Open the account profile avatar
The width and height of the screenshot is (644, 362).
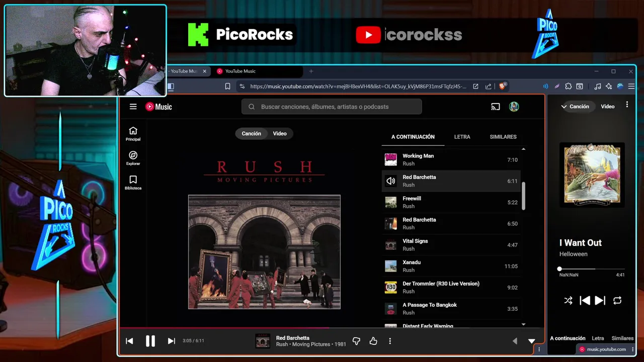[x=514, y=107]
